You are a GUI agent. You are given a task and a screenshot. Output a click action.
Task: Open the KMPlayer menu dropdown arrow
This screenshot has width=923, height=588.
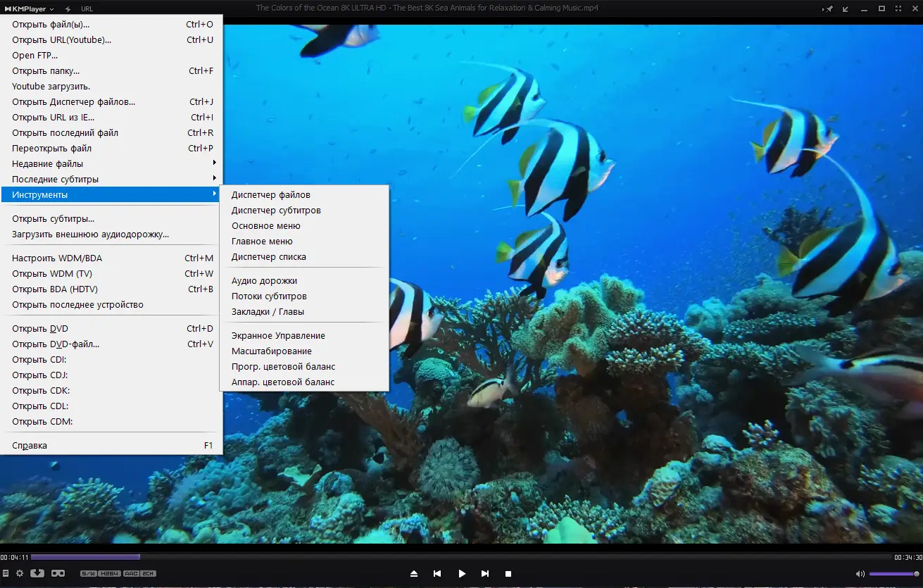click(x=52, y=9)
